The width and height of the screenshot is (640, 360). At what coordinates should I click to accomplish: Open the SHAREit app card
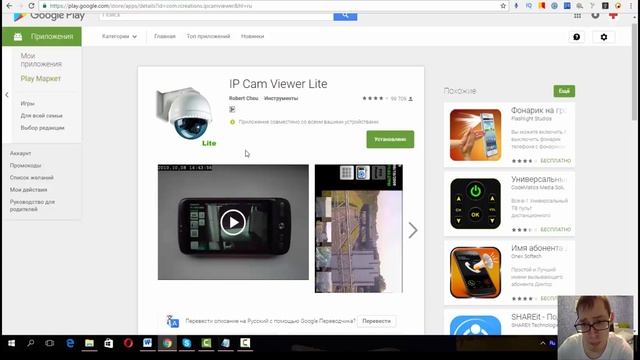[501, 322]
